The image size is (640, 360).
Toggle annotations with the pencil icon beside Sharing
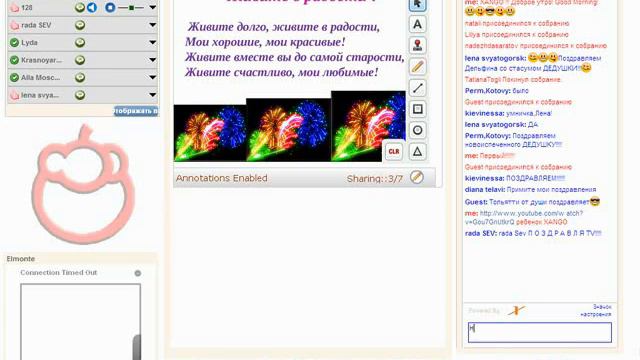point(417,177)
